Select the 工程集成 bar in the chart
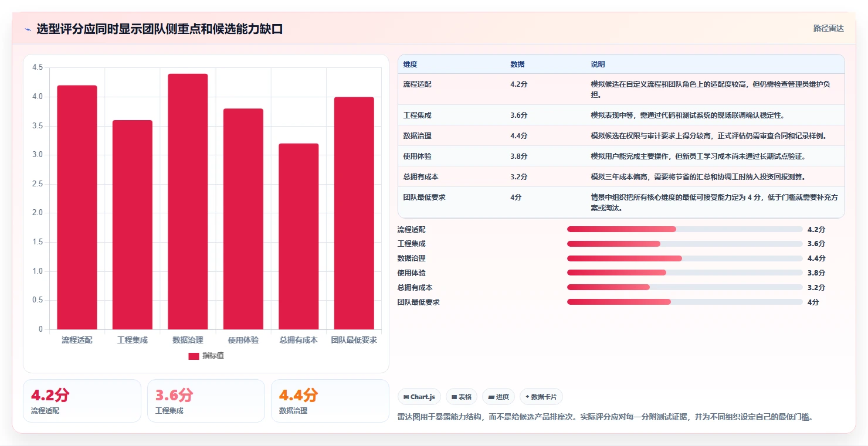Screen dimensions: 868x446 point(133,225)
